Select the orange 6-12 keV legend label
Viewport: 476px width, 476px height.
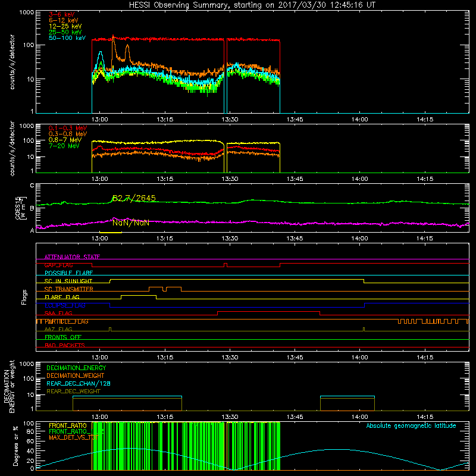(x=64, y=20)
